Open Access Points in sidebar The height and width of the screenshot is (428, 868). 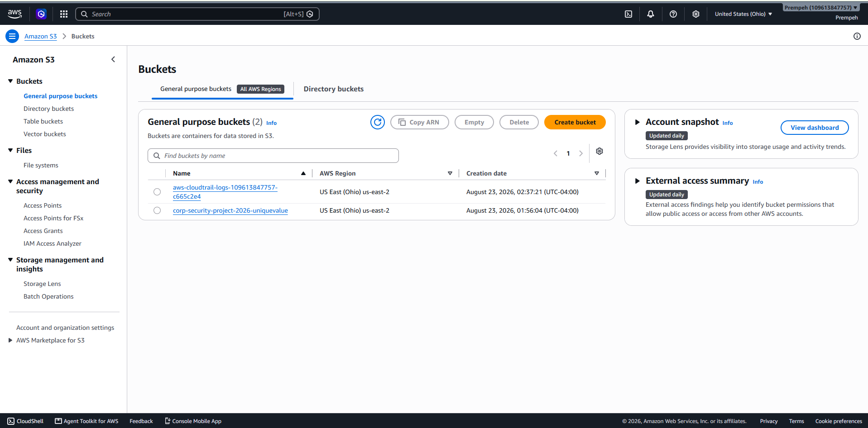[43, 205]
